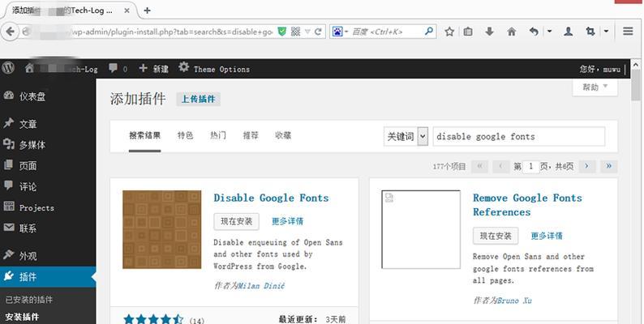This screenshot has width=644, height=324.
Task: Click the QR code icon in address bar
Action: click(295, 32)
